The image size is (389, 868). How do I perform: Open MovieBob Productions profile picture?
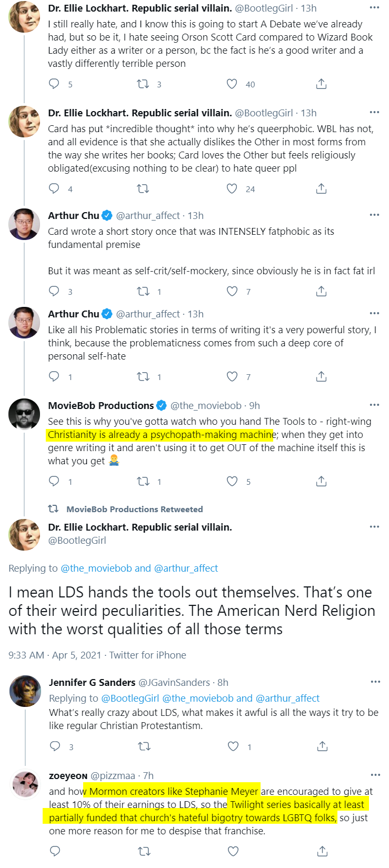pos(24,414)
